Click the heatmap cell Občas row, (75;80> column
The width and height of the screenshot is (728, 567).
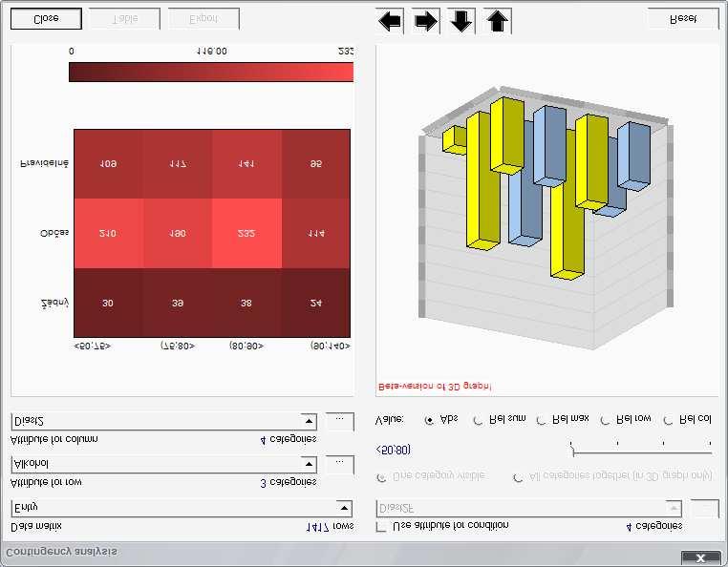(178, 234)
